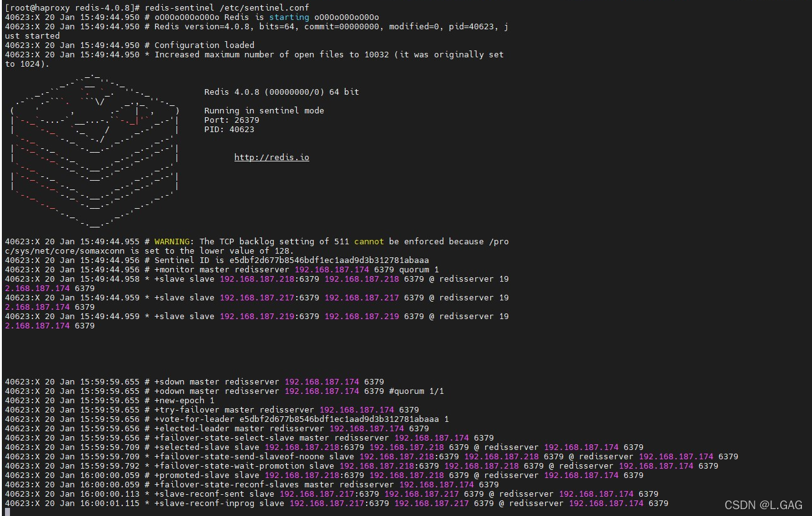
Task: Click the '+elected-leader master' log entry
Action: (216, 428)
